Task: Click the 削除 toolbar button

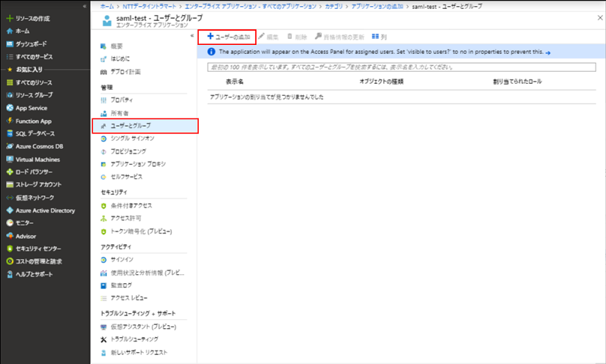Action: (297, 37)
